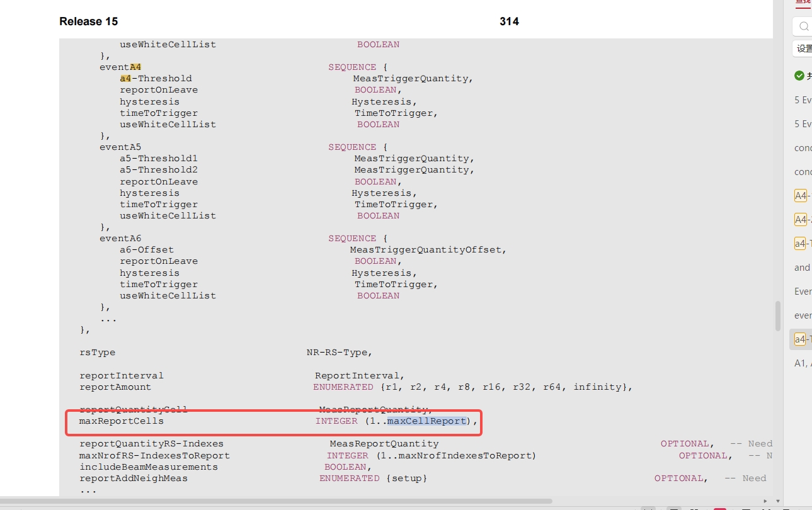Click the page number 314

tap(509, 21)
